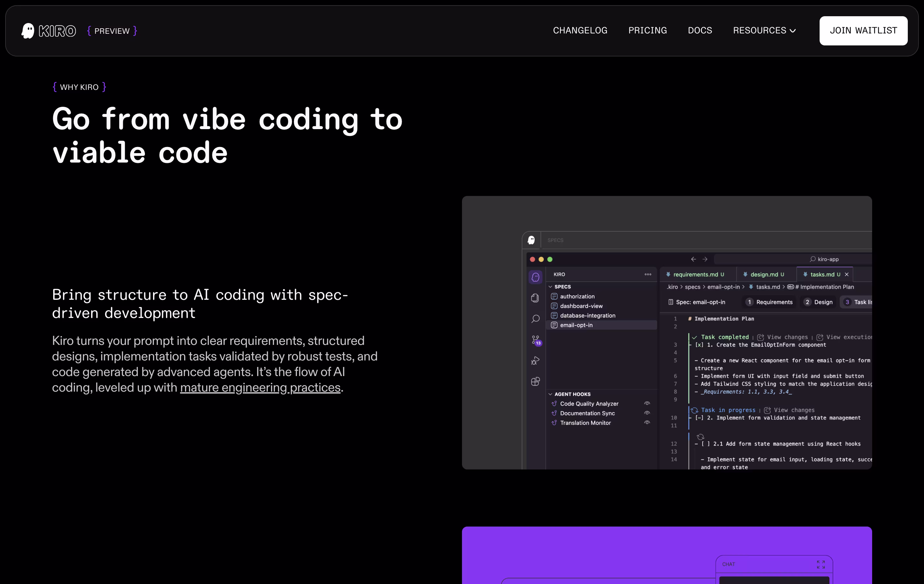Switch to the design.md tab
This screenshot has height=584, width=924.
tap(766, 274)
